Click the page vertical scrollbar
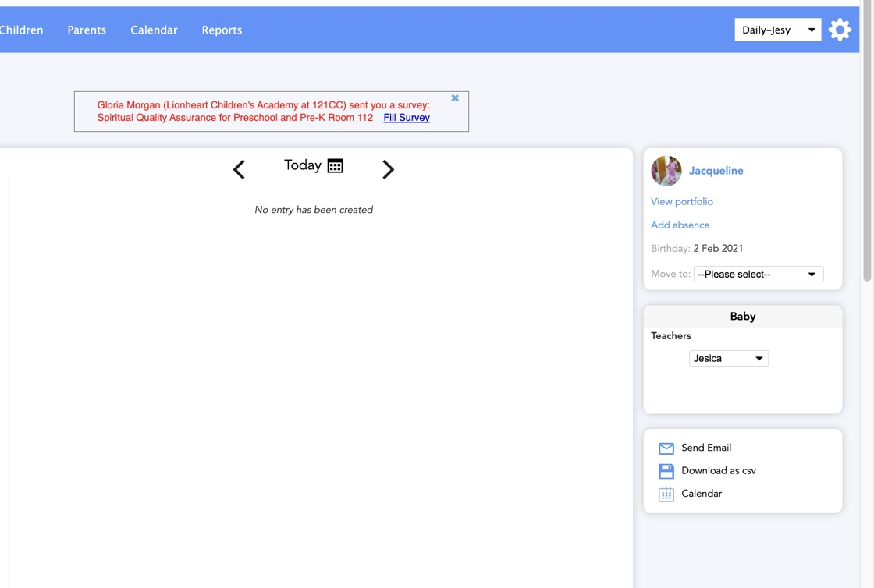The width and height of the screenshot is (874, 588). tap(867, 140)
